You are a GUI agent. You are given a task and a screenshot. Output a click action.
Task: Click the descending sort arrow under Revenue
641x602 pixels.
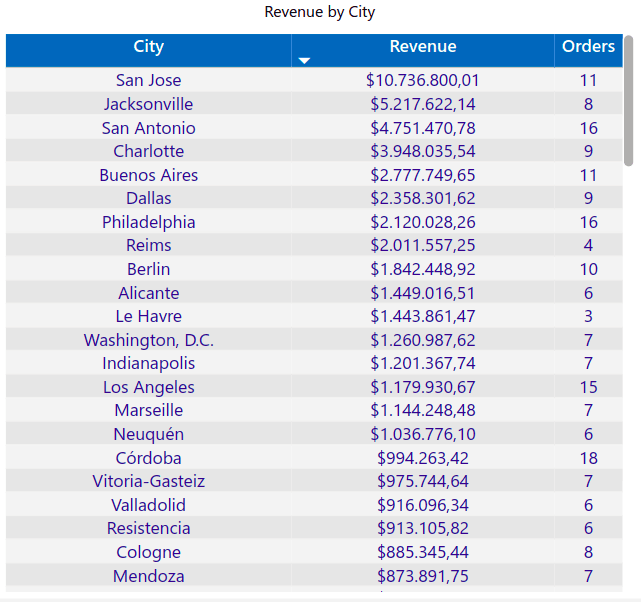click(x=305, y=61)
